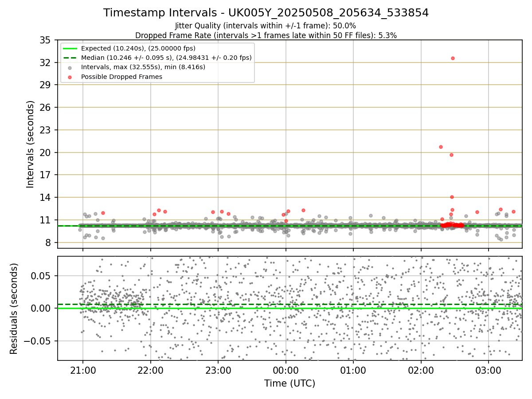Click the 32 y-axis tick label
Viewport: 532px width, 399px height.
(46, 63)
